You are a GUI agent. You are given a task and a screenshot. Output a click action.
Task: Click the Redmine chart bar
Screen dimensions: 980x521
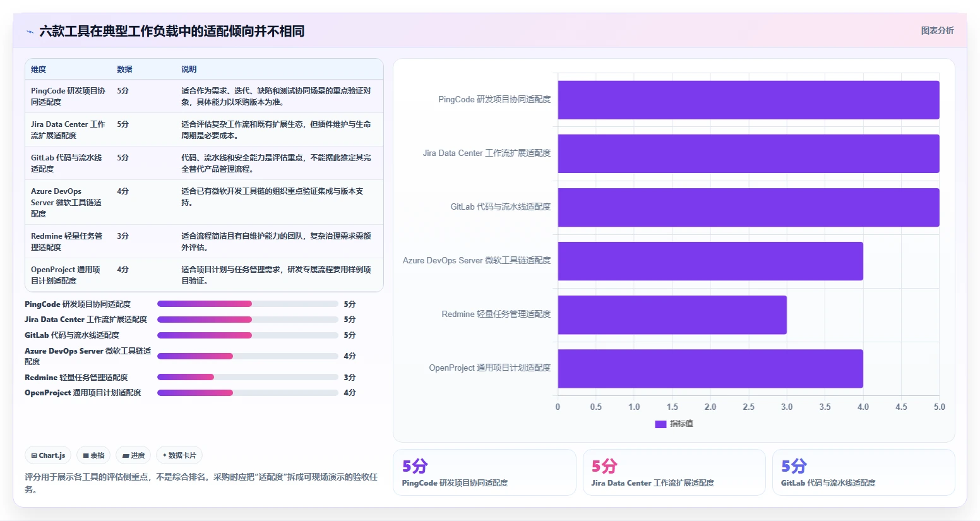672,314
